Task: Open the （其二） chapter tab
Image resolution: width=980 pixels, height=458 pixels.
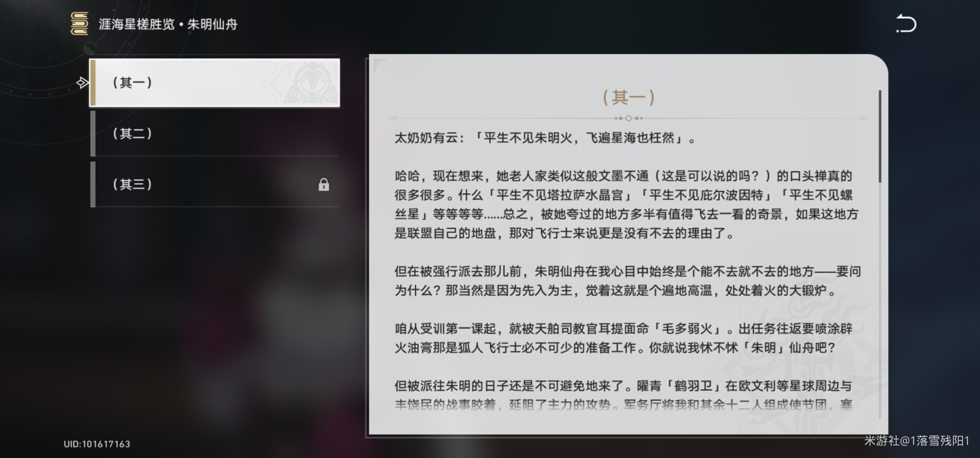Action: 215,134
